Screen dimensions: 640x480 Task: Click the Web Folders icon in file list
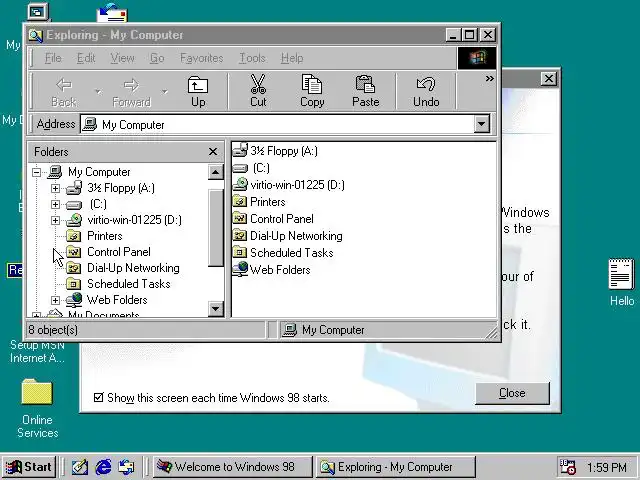240,269
